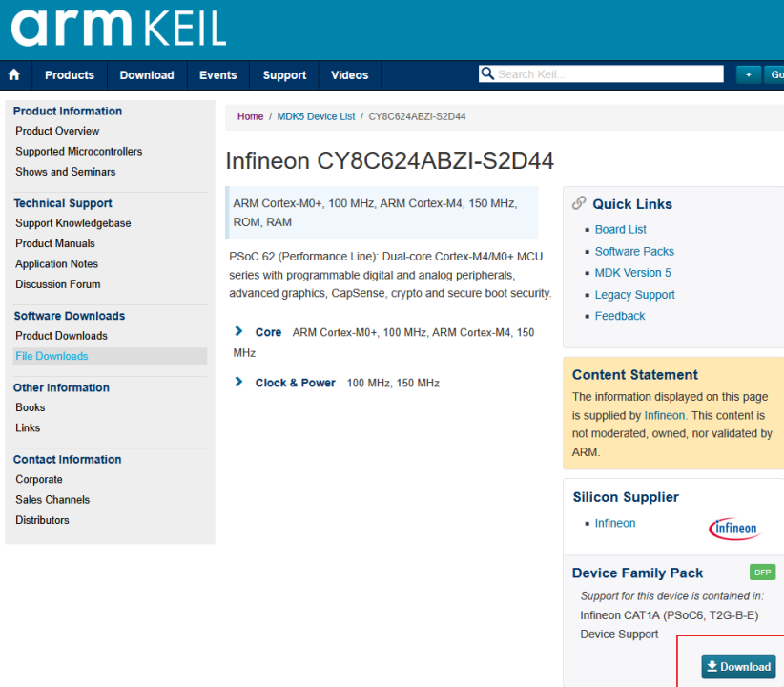Click the Technical Support sidebar heading
Viewport: 784px width, 687px height.
63,203
